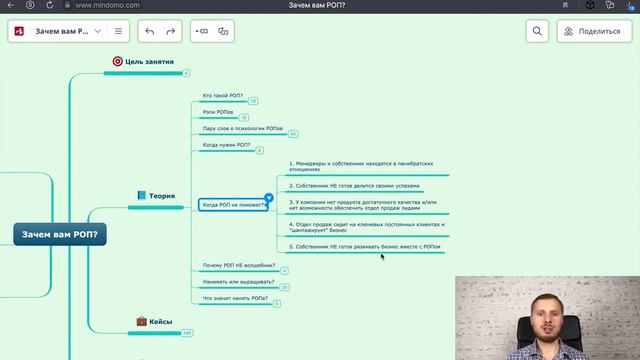640x360 pixels.
Task: Expand the Нанимать или выращивать? counter
Action: tap(285, 287)
